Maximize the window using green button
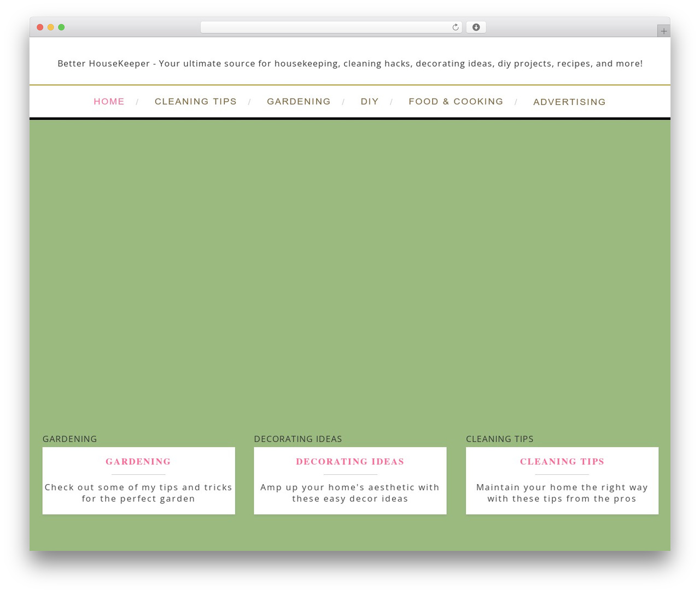Viewport: 700px width, 593px height. point(61,27)
